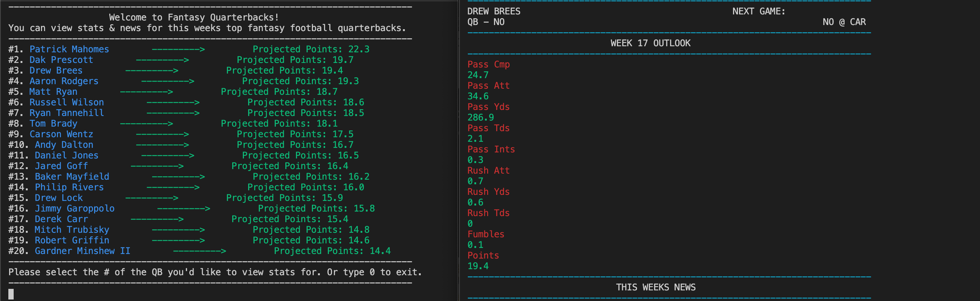This screenshot has height=301, width=980.
Task: Click the Pass Yds stat label
Action: [x=488, y=107]
